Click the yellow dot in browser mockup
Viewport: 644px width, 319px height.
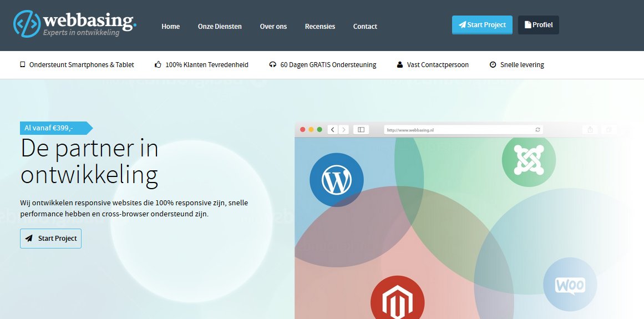[x=311, y=129]
